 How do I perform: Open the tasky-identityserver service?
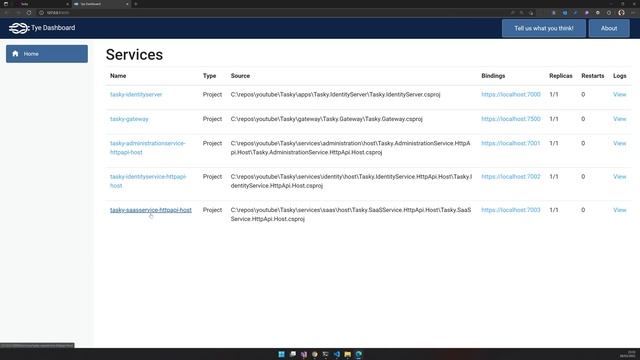136,94
